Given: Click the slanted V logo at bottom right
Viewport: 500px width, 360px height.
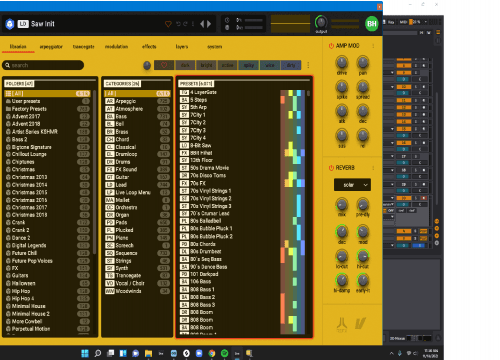Looking at the screenshot, I should (x=360, y=323).
